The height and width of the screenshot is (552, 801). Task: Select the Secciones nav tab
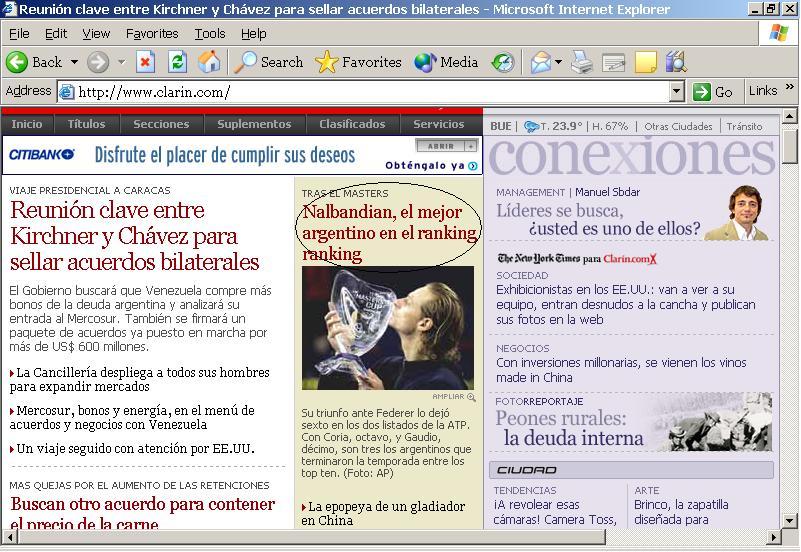coord(161,124)
